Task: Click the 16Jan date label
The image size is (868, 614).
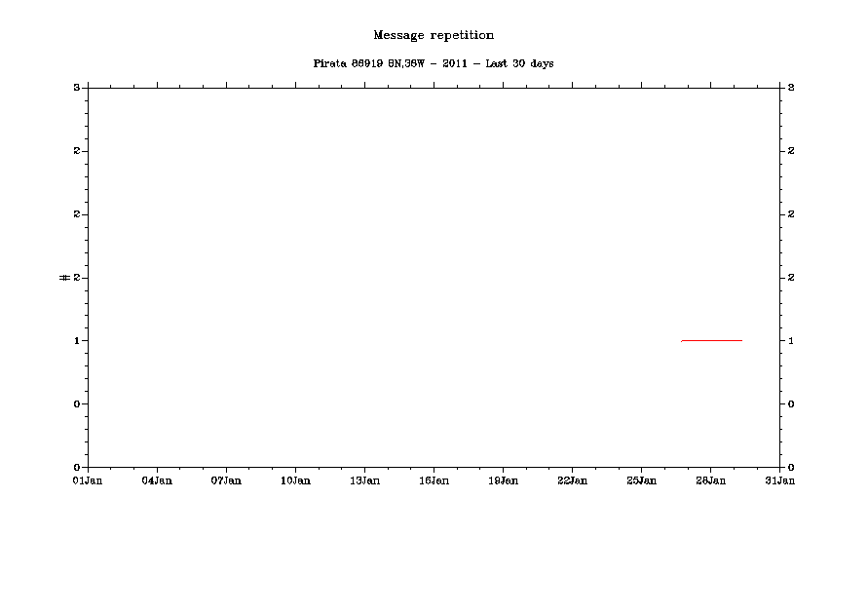Action: (x=434, y=480)
